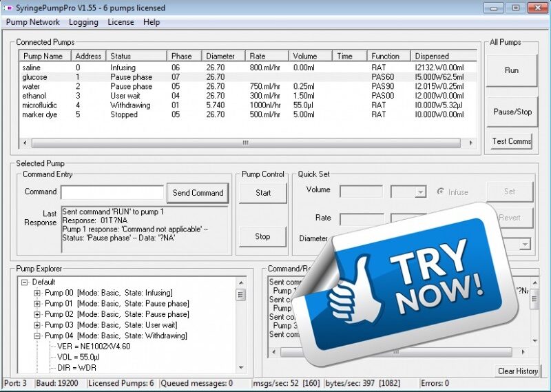The width and height of the screenshot is (551, 392).
Task: Select the Infuse radio button
Action: pos(440,192)
